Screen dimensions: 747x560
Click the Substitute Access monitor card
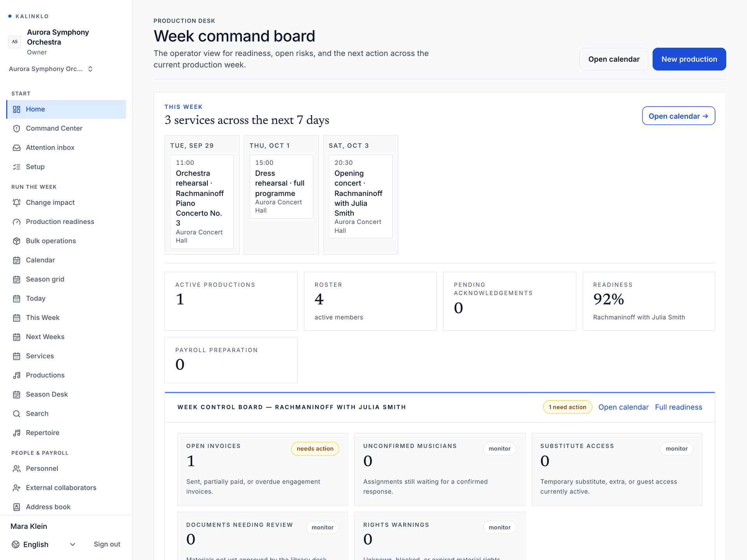pos(617,469)
